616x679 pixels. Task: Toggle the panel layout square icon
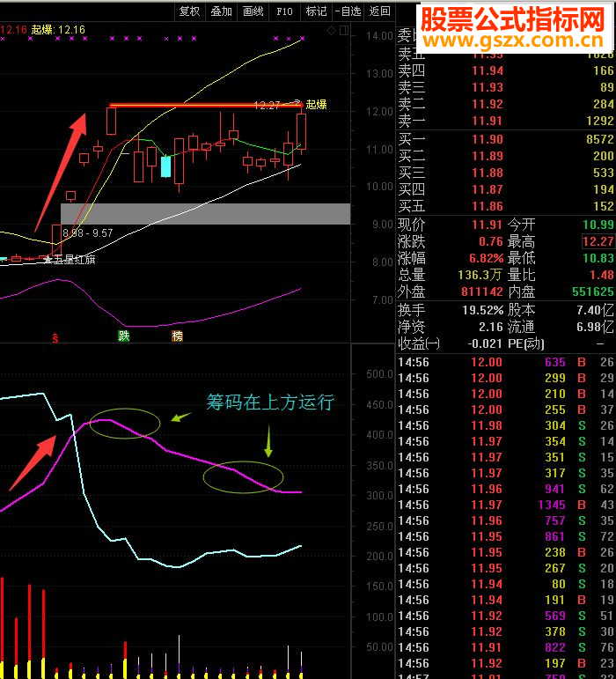pyautogui.click(x=344, y=30)
